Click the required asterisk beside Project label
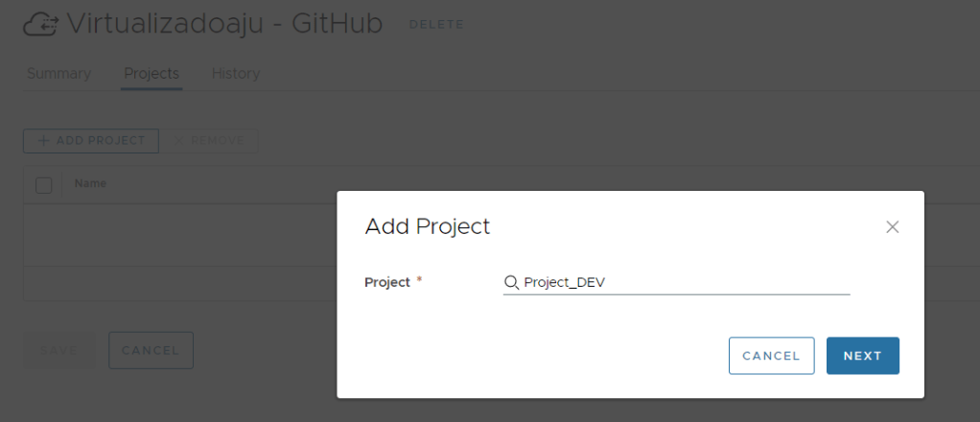The image size is (980, 422). pyautogui.click(x=419, y=281)
